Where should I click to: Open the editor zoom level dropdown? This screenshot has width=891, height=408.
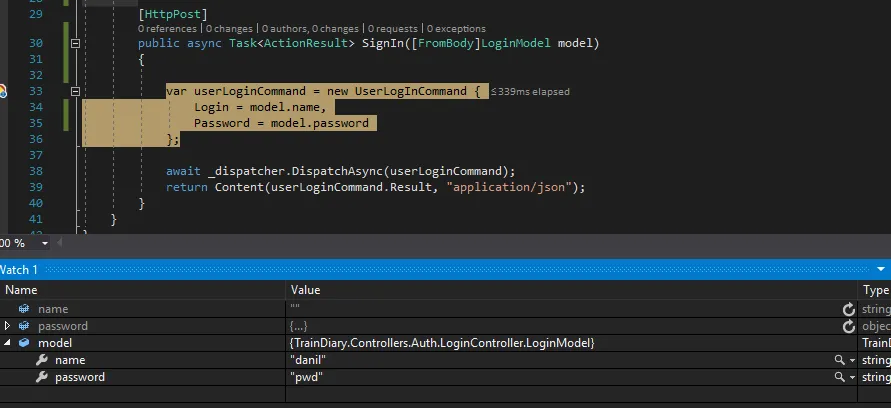[x=44, y=244]
